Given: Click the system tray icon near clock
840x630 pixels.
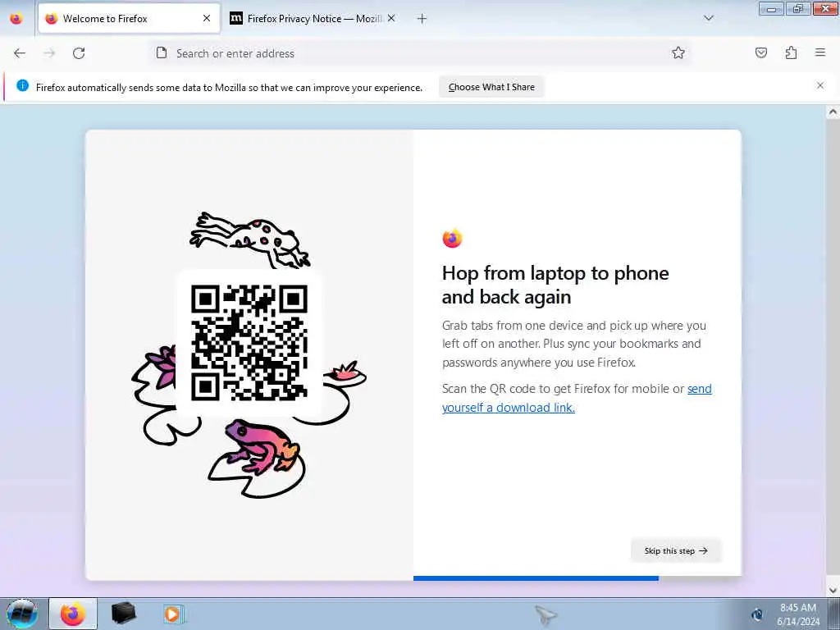Looking at the screenshot, I should pyautogui.click(x=757, y=614).
